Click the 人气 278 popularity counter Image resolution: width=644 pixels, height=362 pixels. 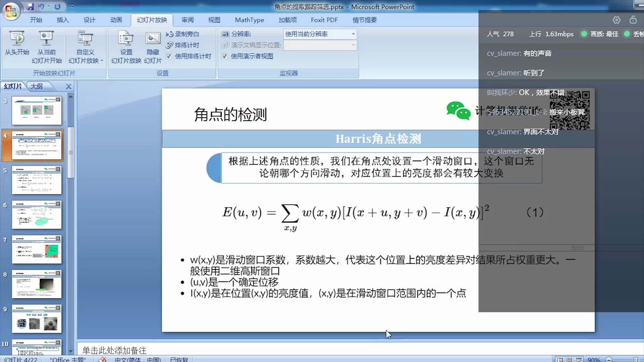(x=500, y=34)
